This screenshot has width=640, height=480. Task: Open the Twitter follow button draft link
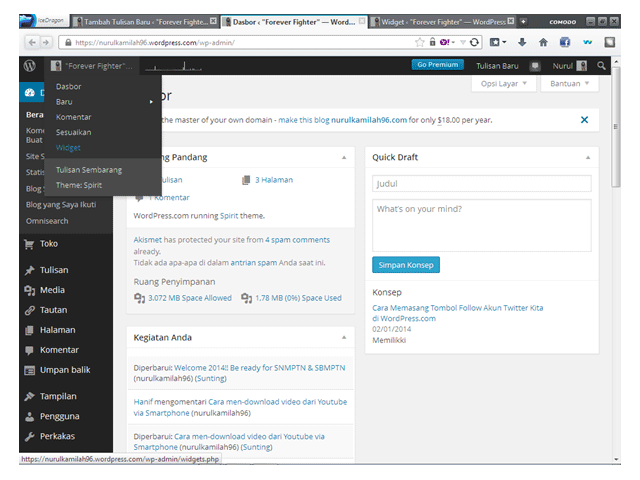click(x=458, y=313)
